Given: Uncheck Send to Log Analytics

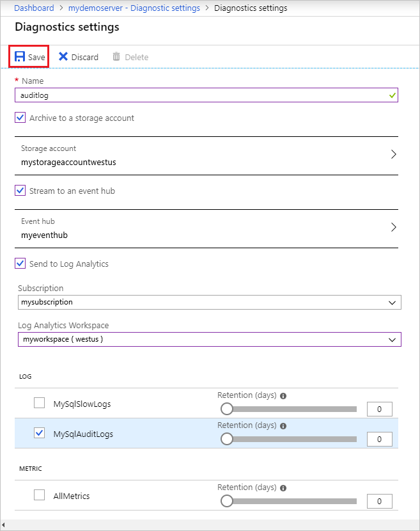Looking at the screenshot, I should (20, 263).
